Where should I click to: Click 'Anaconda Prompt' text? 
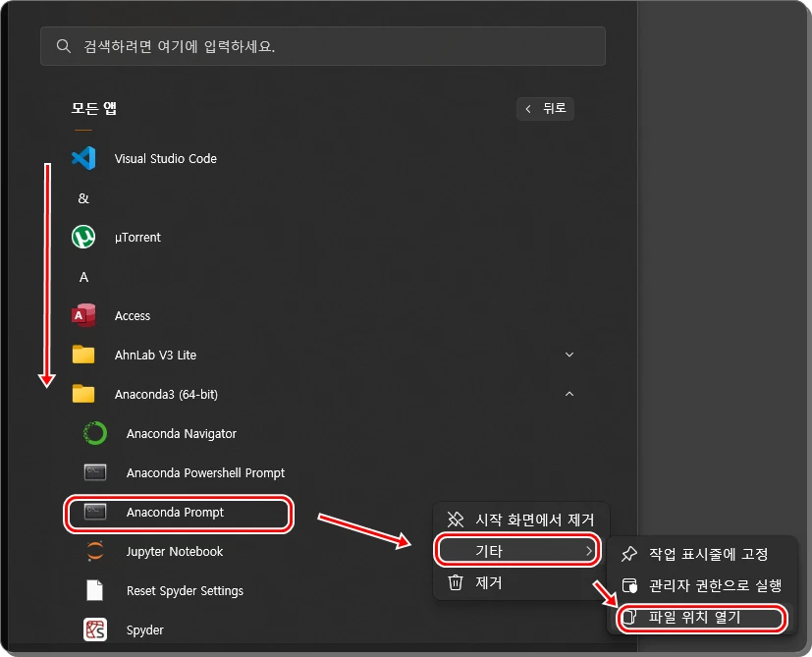pyautogui.click(x=175, y=513)
